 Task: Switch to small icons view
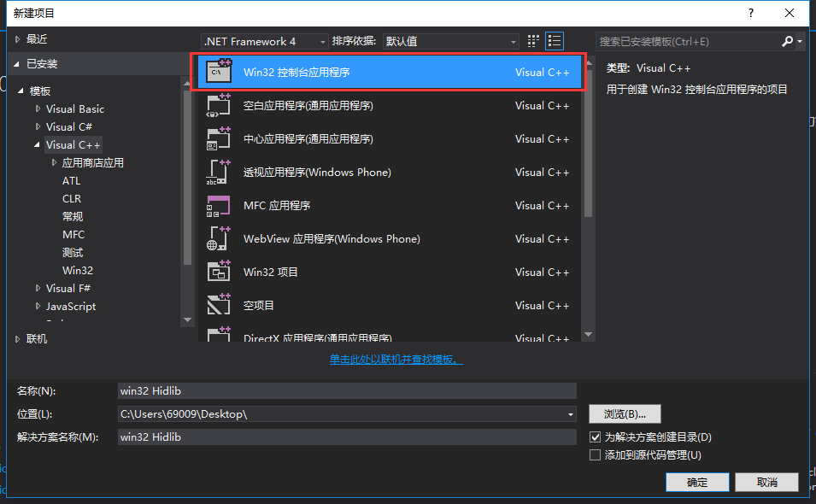click(x=533, y=41)
